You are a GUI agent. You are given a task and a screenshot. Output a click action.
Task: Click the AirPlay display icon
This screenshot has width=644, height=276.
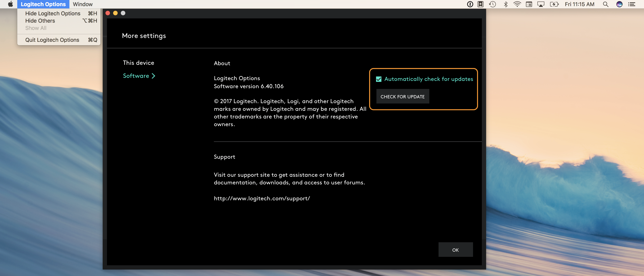tap(540, 4)
